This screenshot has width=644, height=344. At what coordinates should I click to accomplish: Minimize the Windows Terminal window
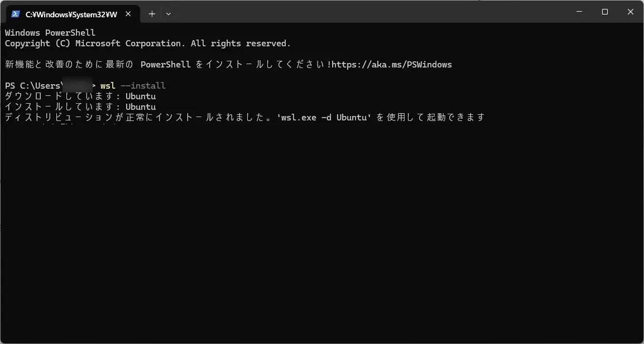[579, 12]
